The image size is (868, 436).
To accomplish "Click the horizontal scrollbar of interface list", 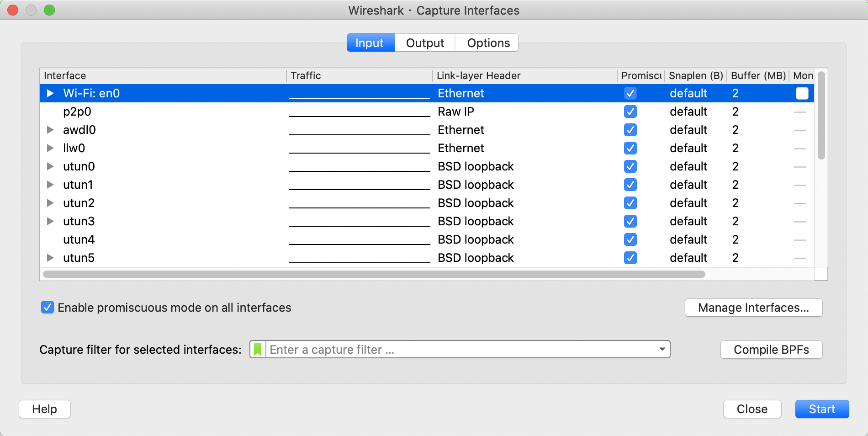I will 374,274.
